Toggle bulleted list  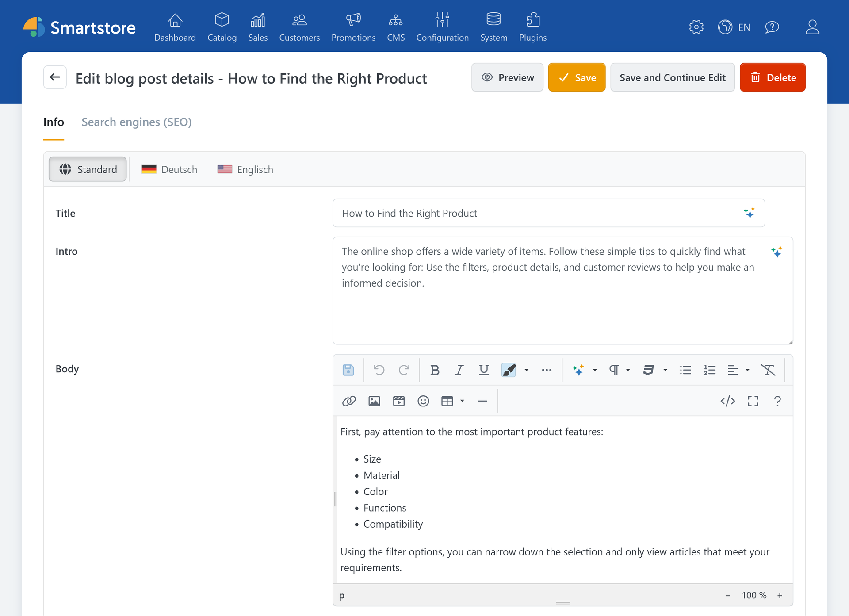pyautogui.click(x=685, y=370)
